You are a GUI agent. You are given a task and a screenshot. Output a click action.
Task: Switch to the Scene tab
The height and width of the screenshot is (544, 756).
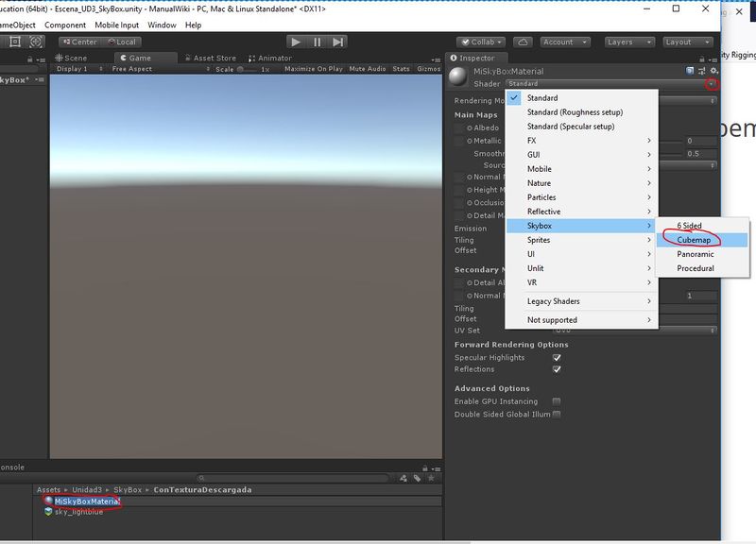72,58
